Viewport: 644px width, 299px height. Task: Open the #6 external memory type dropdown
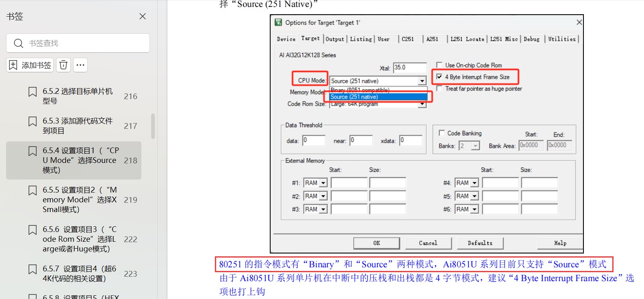click(x=474, y=209)
